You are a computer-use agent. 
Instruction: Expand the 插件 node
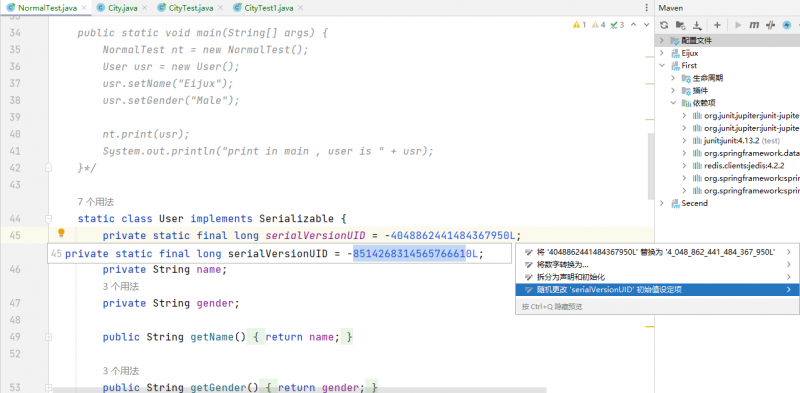coord(673,90)
